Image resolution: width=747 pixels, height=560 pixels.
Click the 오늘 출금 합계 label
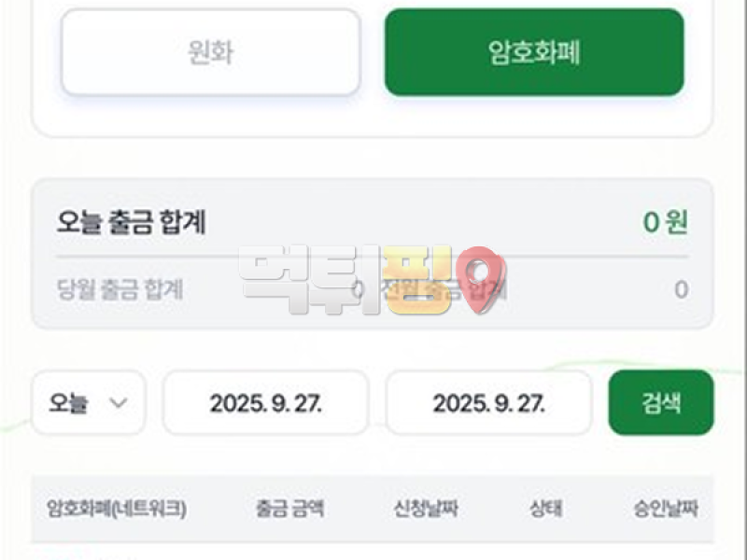(x=131, y=222)
